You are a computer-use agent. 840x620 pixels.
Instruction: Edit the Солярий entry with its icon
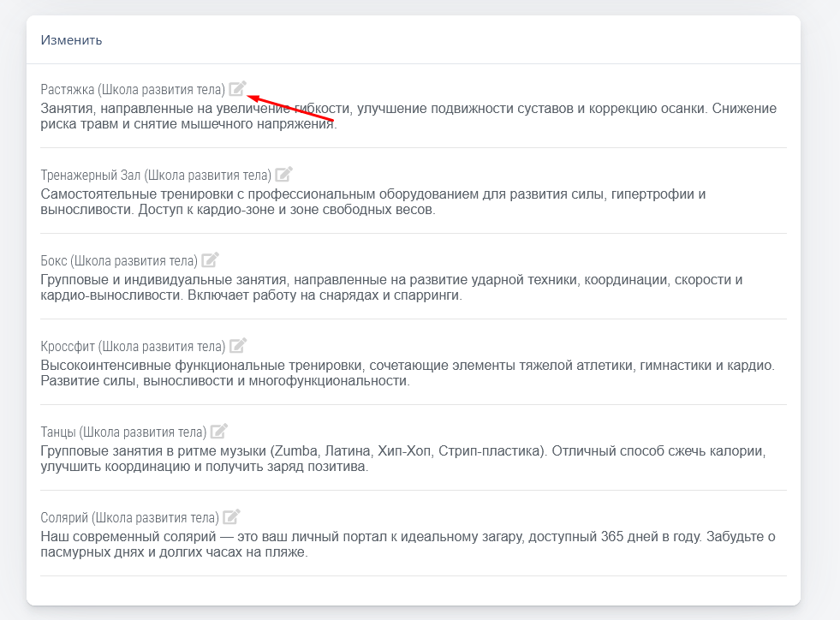click(x=231, y=516)
